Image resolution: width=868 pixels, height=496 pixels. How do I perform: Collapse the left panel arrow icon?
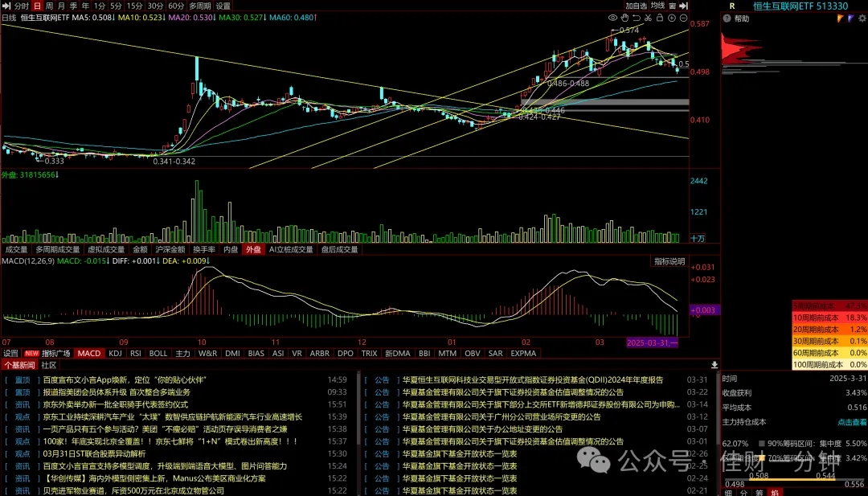tap(6, 6)
